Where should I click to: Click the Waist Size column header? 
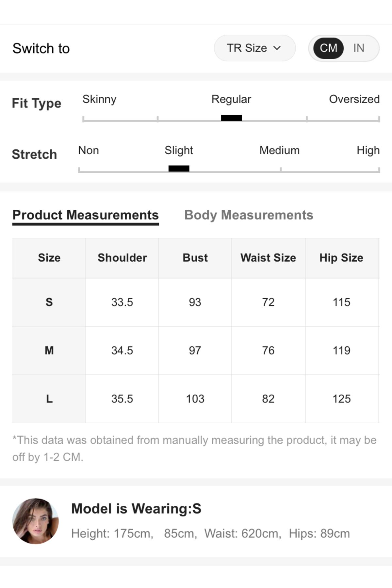(268, 258)
